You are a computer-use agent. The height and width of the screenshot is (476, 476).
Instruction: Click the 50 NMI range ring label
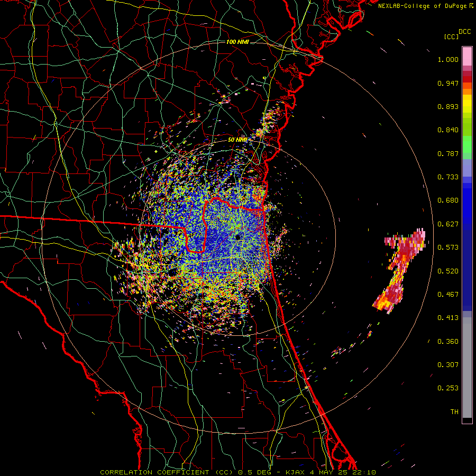tap(237, 140)
